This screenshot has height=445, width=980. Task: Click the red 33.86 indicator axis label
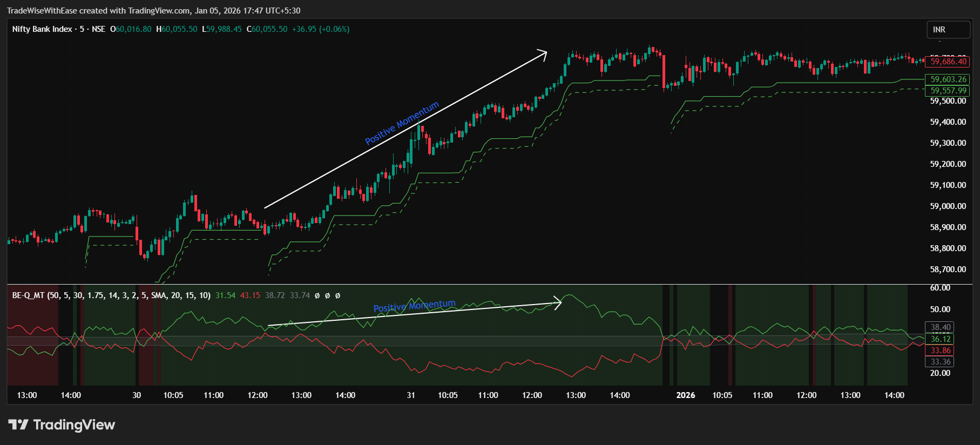pos(940,350)
